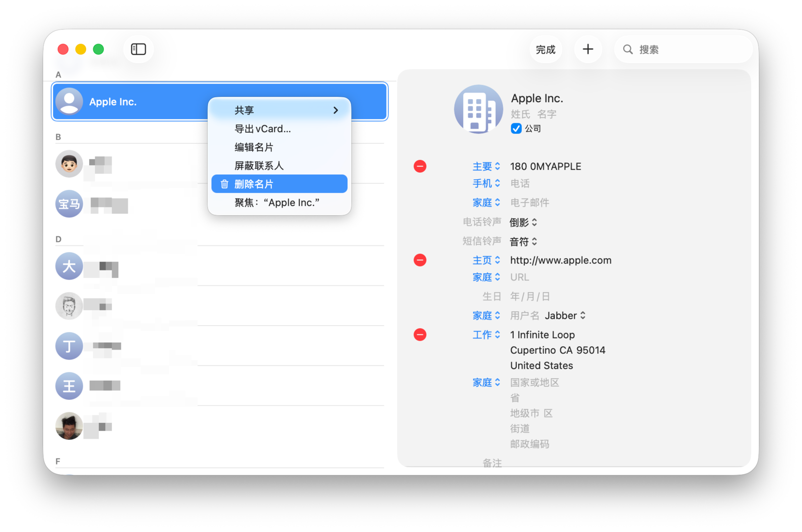Change the 电话铃声 ringtone from 倒影
This screenshot has width=802, height=532.
(x=523, y=222)
